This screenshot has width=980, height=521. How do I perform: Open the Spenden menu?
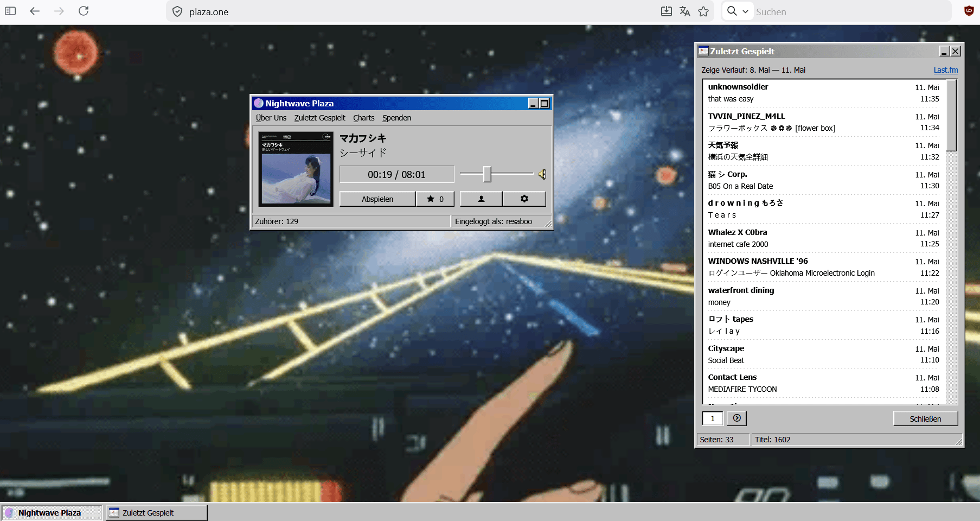click(397, 118)
